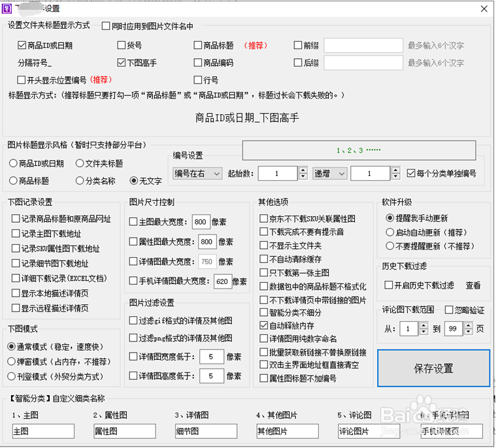Check 只下载第一张主图 option
Image resolution: width=496 pixels, height=448 pixels.
[263, 272]
